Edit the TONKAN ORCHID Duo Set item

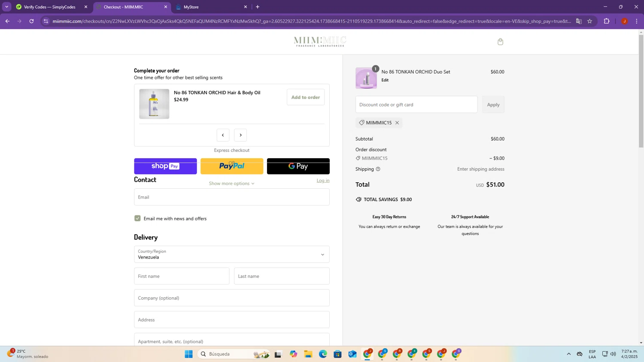click(385, 80)
